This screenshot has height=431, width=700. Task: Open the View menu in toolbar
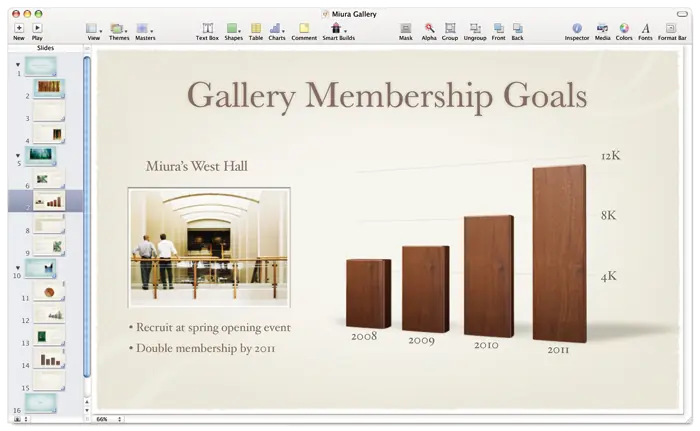[93, 31]
